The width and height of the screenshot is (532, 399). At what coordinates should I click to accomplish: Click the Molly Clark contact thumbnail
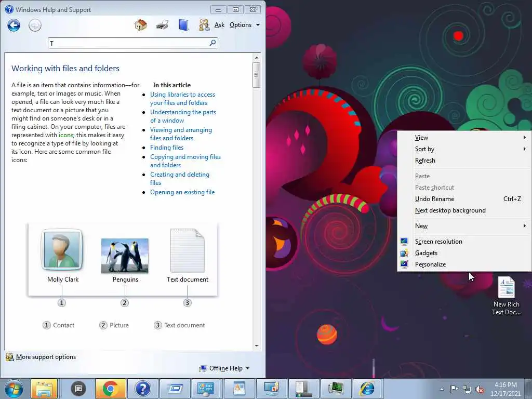point(62,250)
